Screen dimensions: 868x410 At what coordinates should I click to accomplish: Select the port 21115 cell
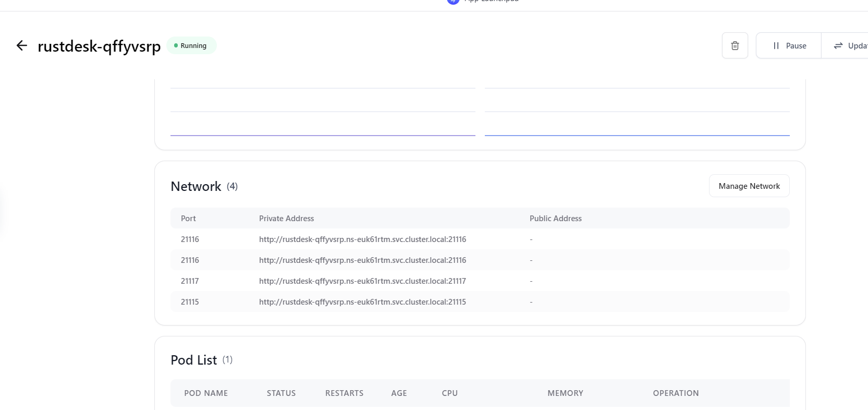tap(190, 302)
